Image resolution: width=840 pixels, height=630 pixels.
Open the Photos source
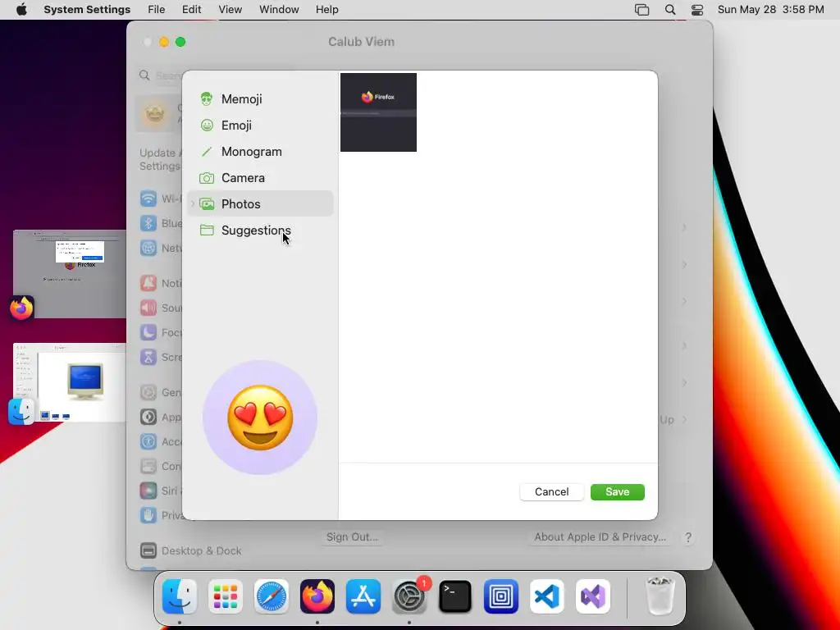point(260,204)
